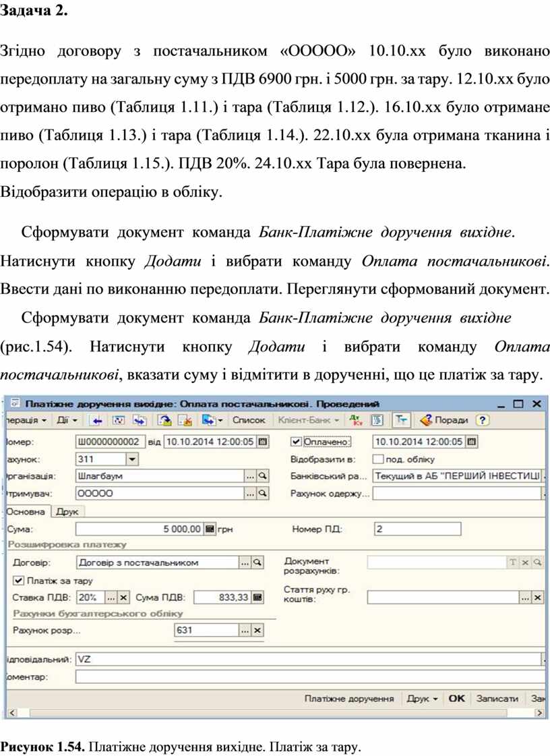
Task: Click the Коментар input field
Action: 310,677
